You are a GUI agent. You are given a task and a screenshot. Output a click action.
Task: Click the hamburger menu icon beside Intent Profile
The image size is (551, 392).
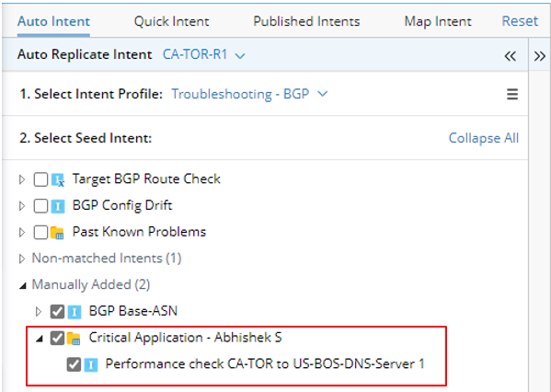[x=512, y=94]
